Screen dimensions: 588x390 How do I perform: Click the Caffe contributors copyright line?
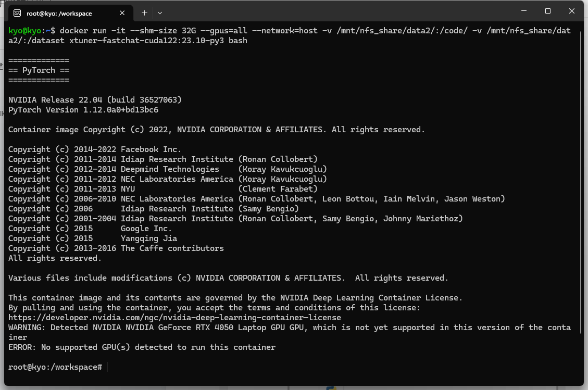[116, 248]
